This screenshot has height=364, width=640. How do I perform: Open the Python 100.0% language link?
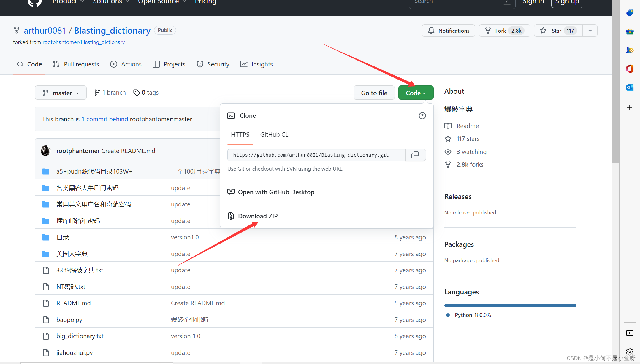pos(469,315)
